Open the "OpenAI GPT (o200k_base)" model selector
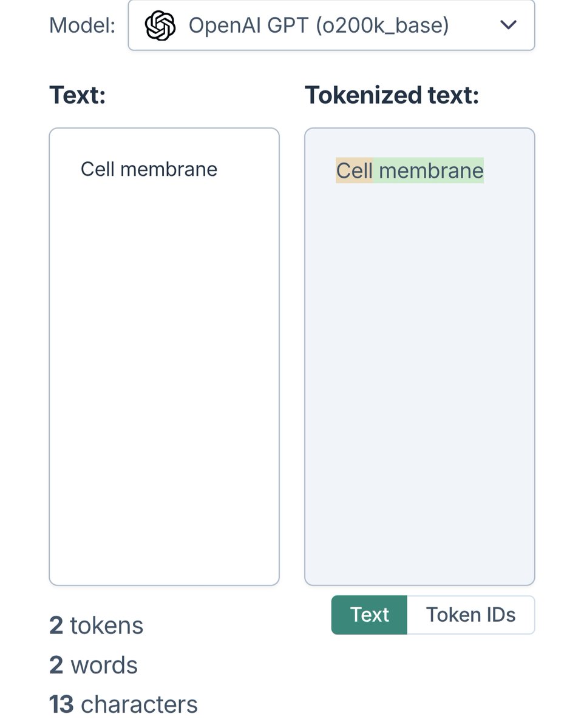This screenshot has width=584, height=728. tap(319, 25)
